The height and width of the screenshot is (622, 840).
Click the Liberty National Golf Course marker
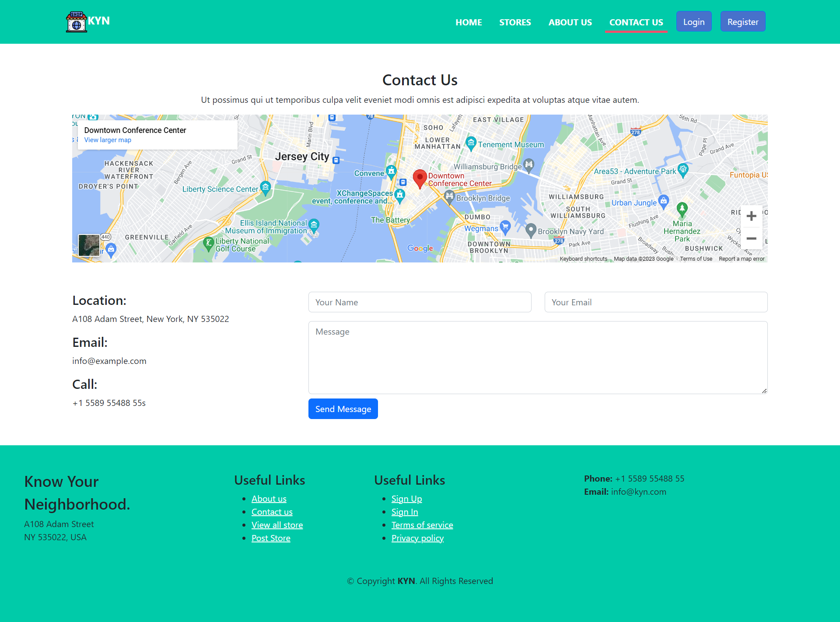[209, 244]
